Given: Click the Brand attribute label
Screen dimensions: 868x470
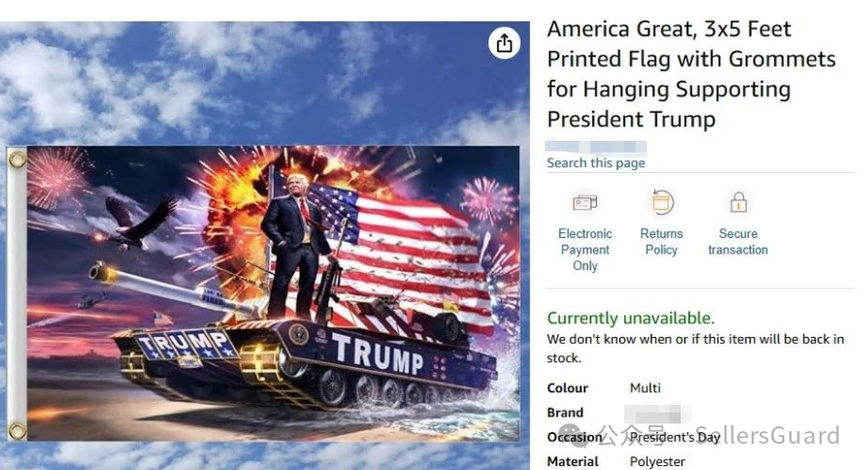Looking at the screenshot, I should 565,413.
